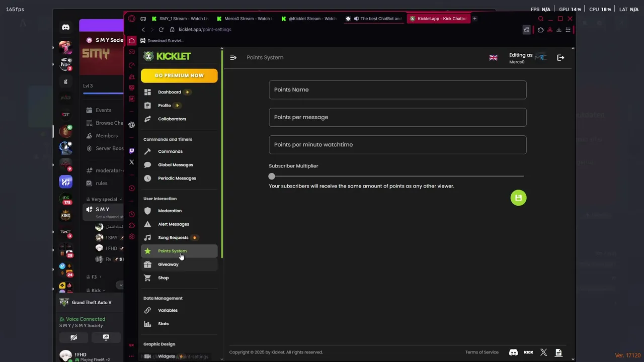This screenshot has width=644, height=362.
Task: Open the Dashboard page in sidebar
Action: [179, 92]
